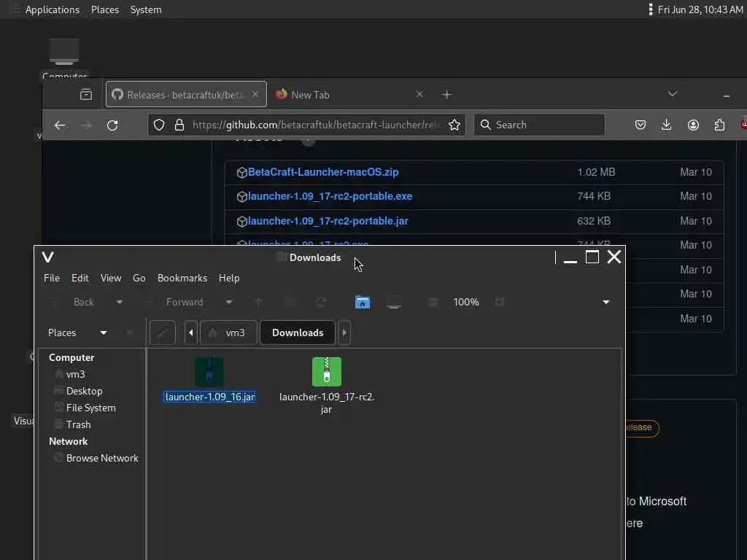747x560 pixels.
Task: Select File System in the sidebar
Action: [x=91, y=408]
